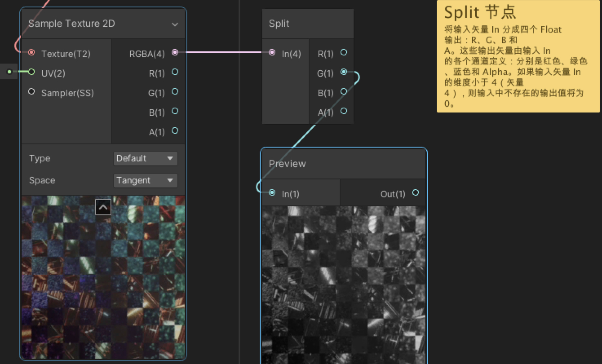Open the Space dropdown showing Tangent
This screenshot has width=602, height=364.
(145, 181)
